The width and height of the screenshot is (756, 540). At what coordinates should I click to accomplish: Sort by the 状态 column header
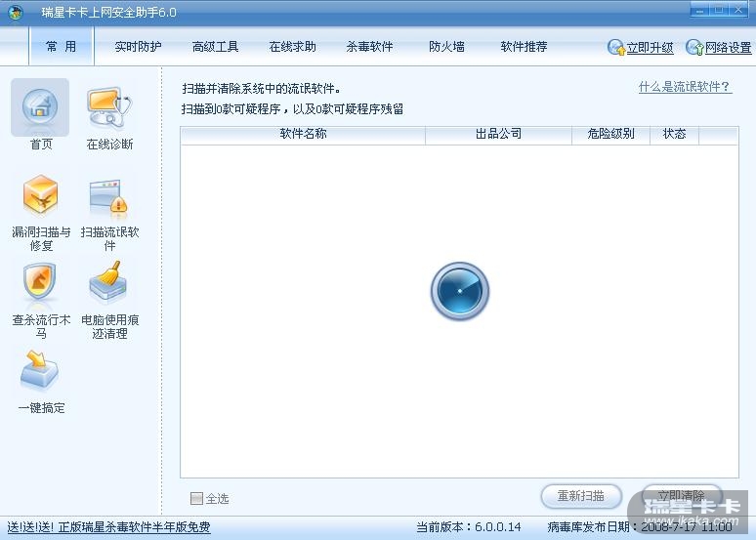674,135
